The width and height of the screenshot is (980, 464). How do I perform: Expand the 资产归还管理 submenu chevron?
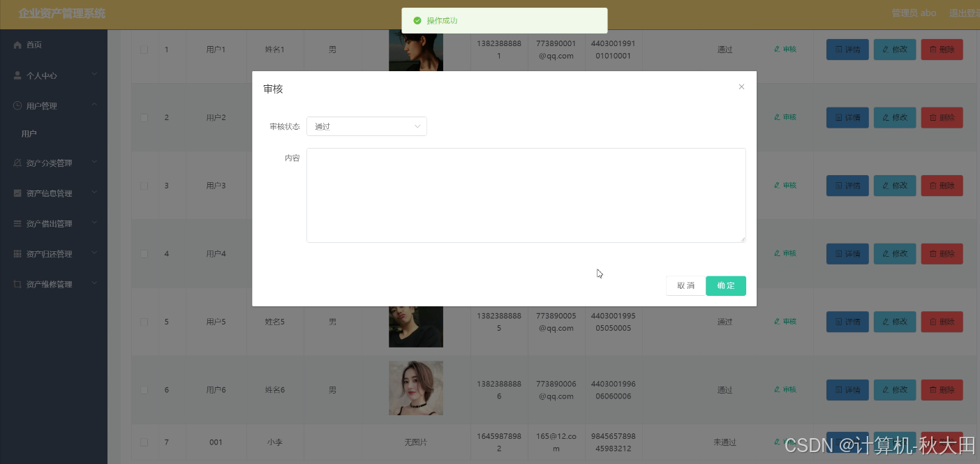94,254
